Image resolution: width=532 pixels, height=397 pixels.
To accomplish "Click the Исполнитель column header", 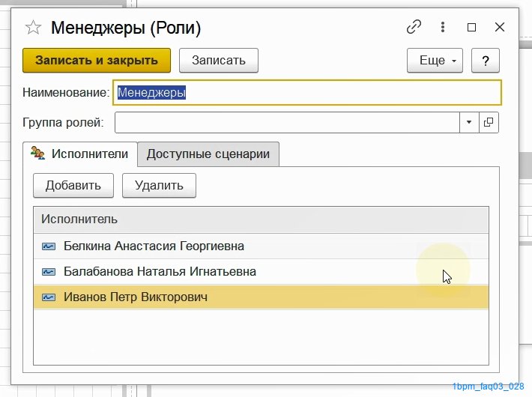I will pos(261,219).
